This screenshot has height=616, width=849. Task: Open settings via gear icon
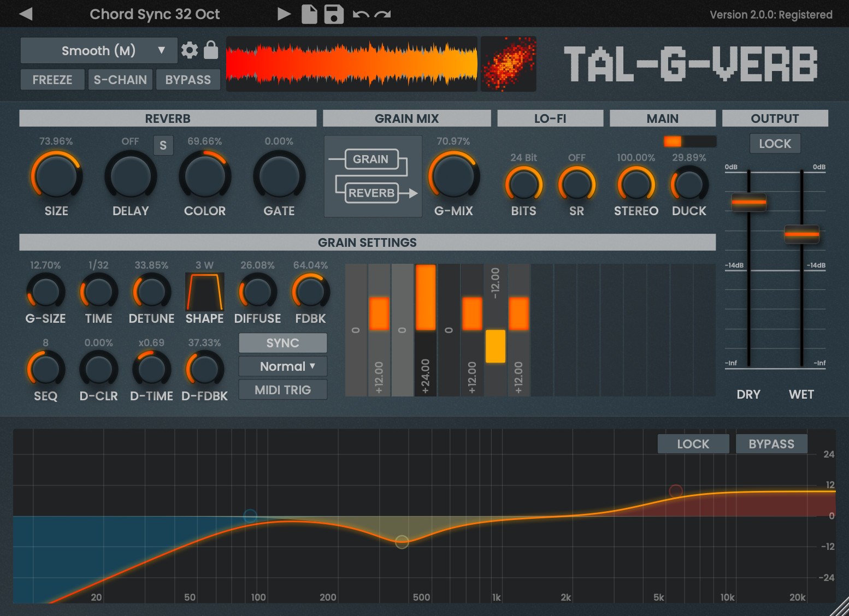click(x=190, y=50)
